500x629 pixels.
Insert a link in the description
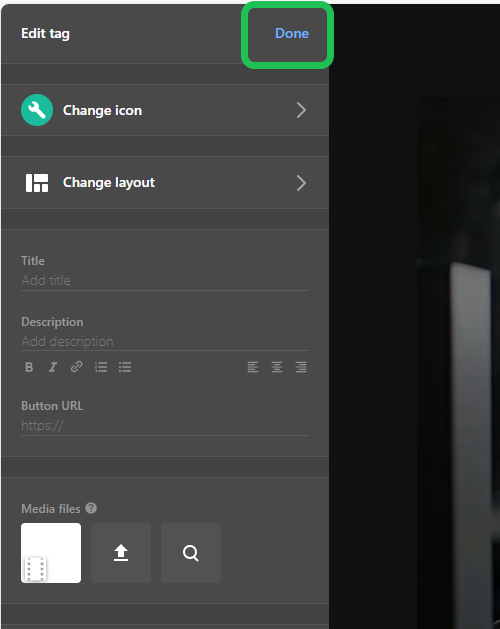(77, 367)
